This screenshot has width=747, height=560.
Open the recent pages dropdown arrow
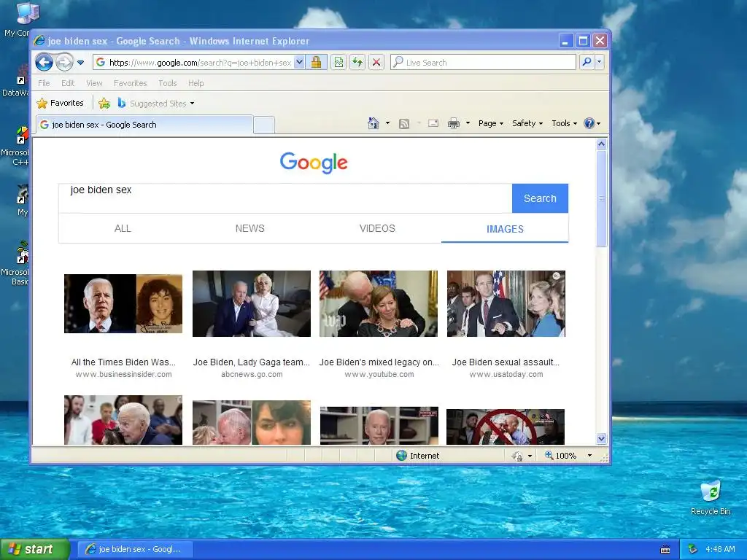point(80,63)
